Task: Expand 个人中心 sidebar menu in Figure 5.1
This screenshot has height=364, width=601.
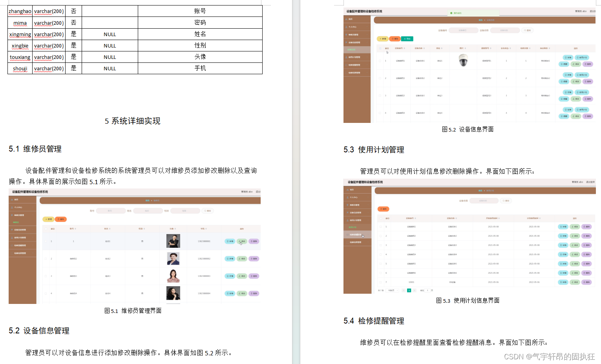Action: [22, 207]
